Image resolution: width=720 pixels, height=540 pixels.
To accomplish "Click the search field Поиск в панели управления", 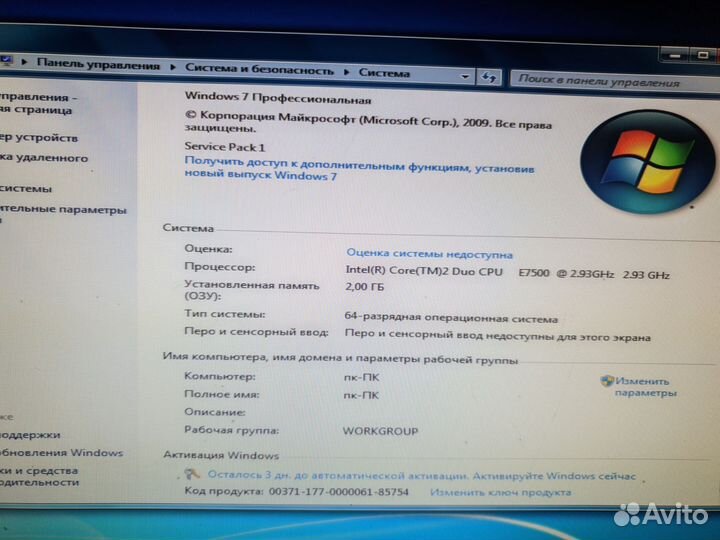I will point(598,80).
